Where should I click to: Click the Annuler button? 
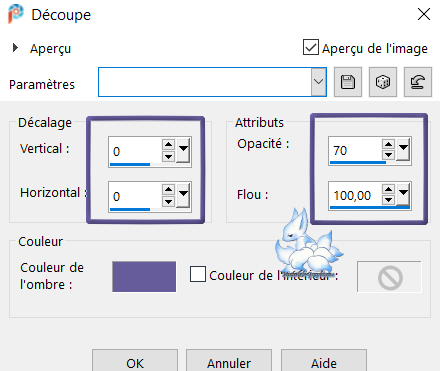(229, 362)
